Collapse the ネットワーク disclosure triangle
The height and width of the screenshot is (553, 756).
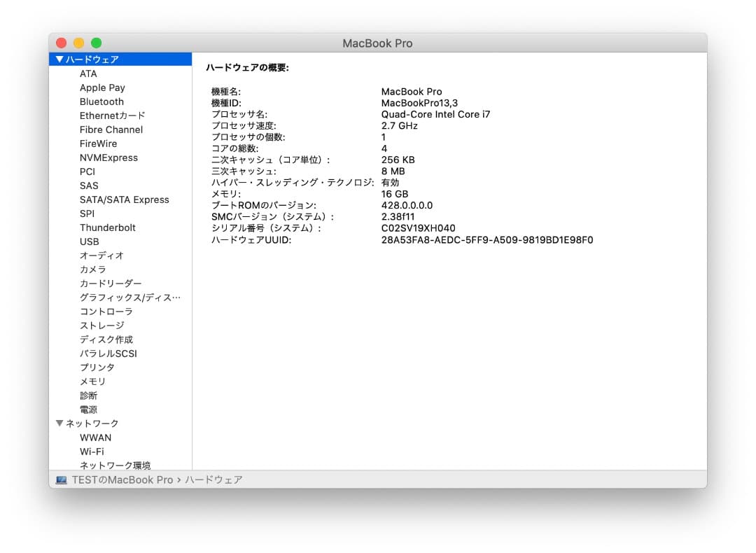click(x=59, y=423)
